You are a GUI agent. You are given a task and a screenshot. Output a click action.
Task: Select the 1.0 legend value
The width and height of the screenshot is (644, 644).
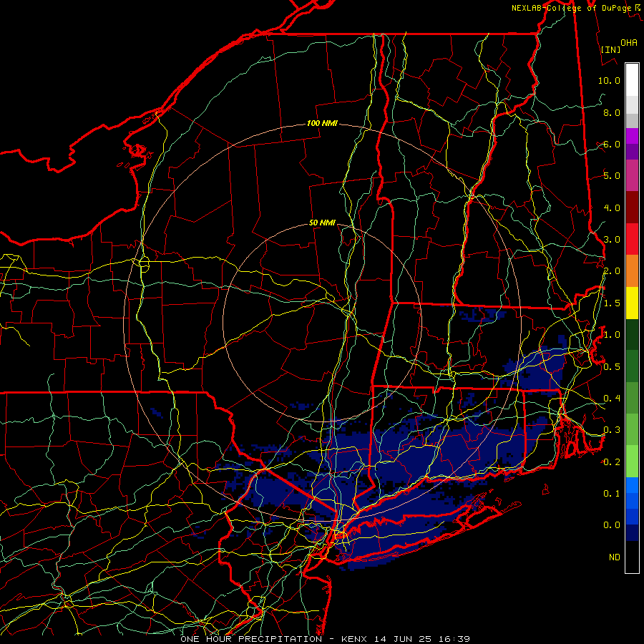pos(612,335)
